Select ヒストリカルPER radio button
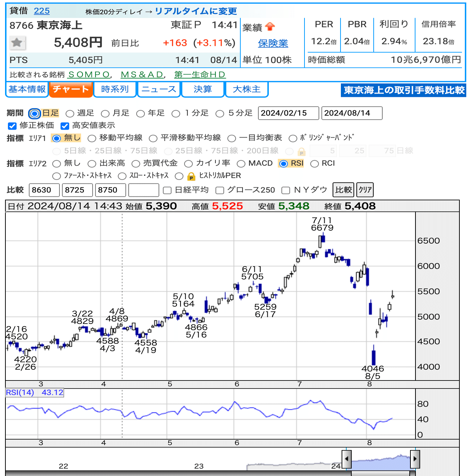 (x=179, y=176)
